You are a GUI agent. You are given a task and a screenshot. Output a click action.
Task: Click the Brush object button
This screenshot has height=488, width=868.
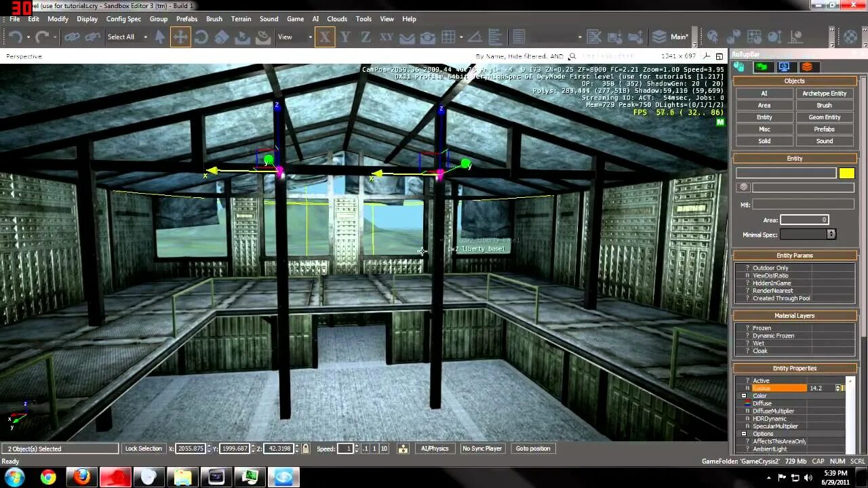click(824, 105)
